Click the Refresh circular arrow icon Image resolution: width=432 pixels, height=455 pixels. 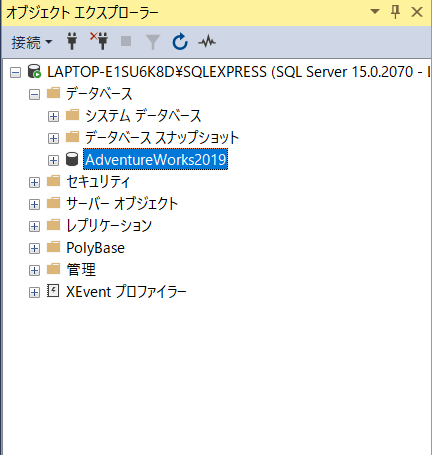[x=180, y=42]
